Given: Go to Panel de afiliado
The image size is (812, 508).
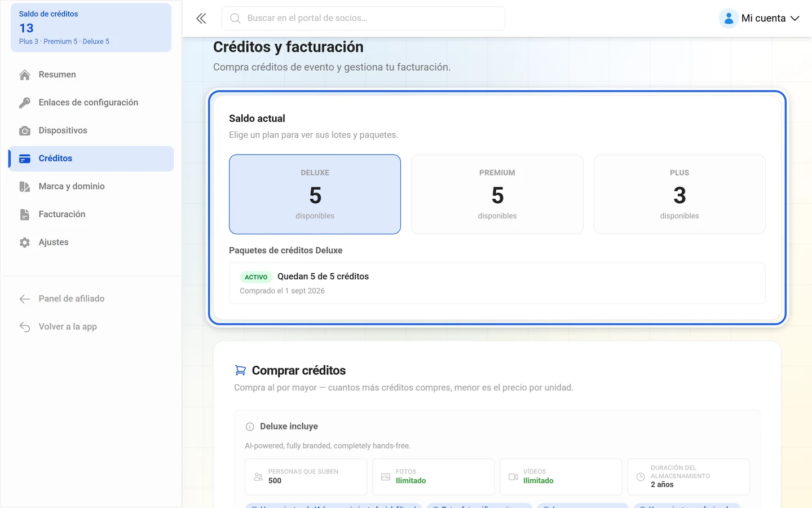Looking at the screenshot, I should (x=91, y=299).
